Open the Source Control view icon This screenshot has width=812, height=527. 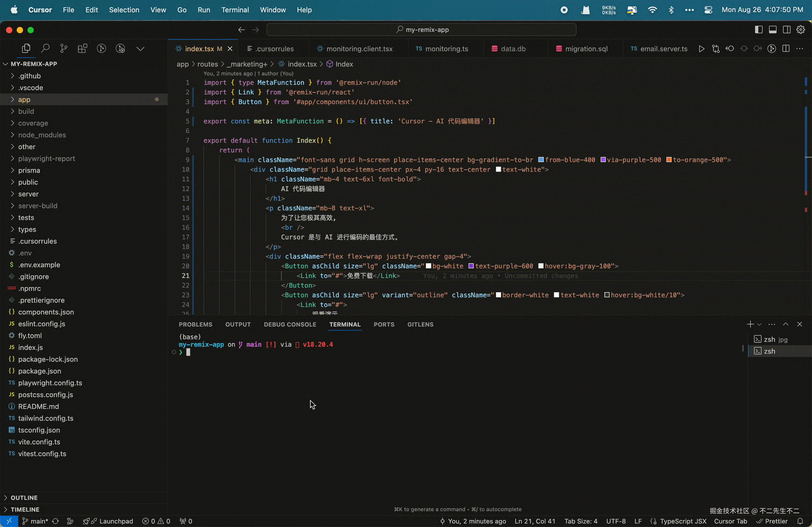tap(63, 49)
